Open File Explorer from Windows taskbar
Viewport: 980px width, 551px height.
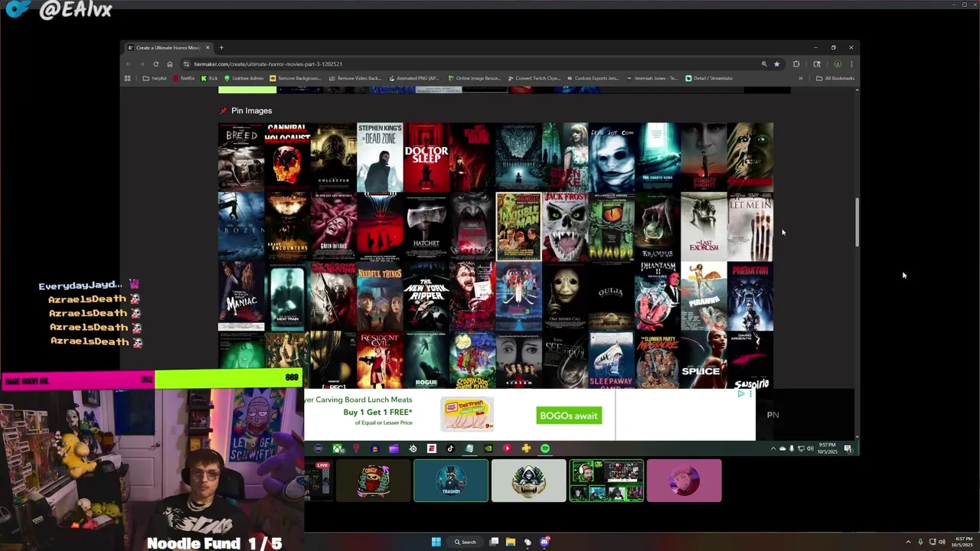(511, 542)
